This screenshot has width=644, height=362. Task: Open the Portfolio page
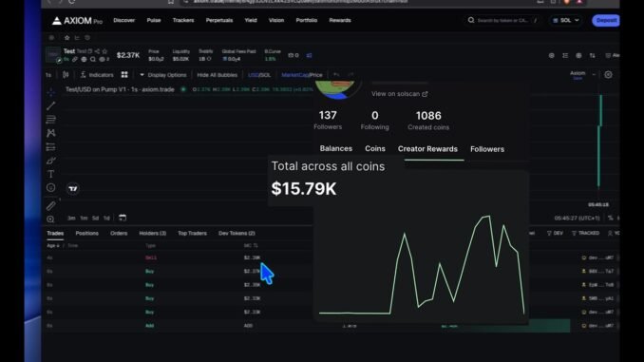coord(307,20)
